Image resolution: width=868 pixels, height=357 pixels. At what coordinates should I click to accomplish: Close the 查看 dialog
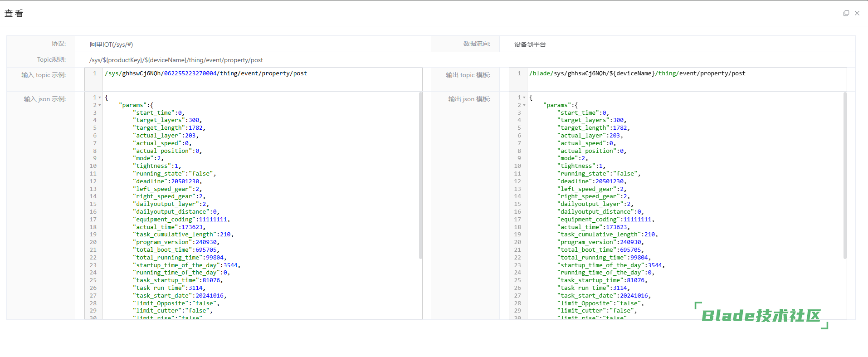(x=857, y=13)
